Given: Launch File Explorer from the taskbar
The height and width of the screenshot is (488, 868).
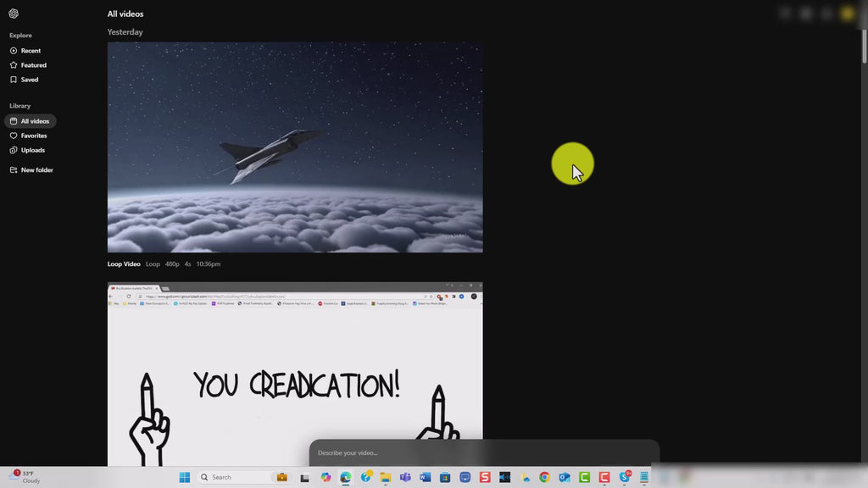Looking at the screenshot, I should (385, 477).
